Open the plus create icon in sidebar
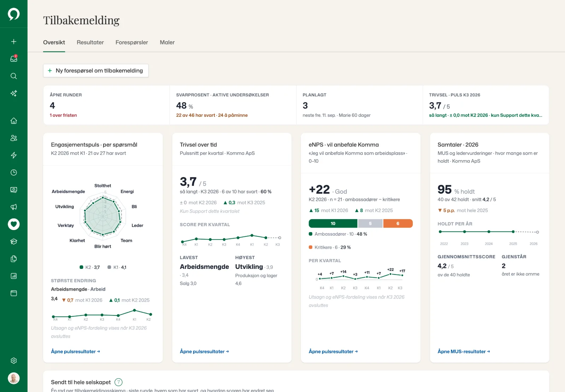Image resolution: width=565 pixels, height=392 pixels. click(14, 42)
